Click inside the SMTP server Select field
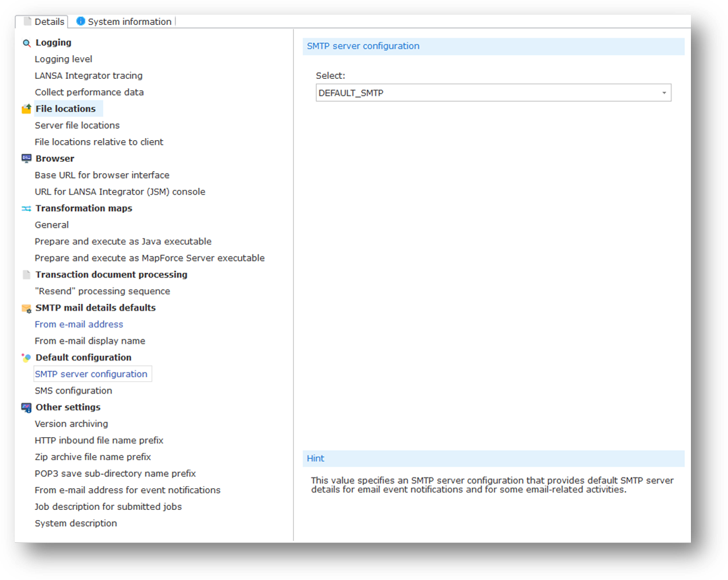 click(485, 93)
